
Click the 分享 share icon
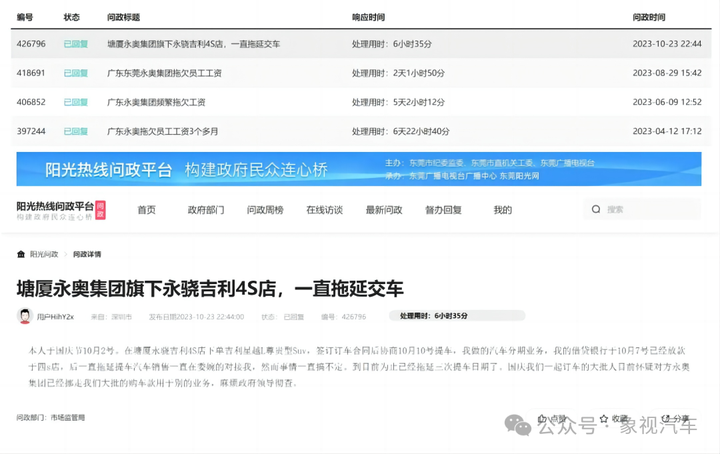coord(666,418)
